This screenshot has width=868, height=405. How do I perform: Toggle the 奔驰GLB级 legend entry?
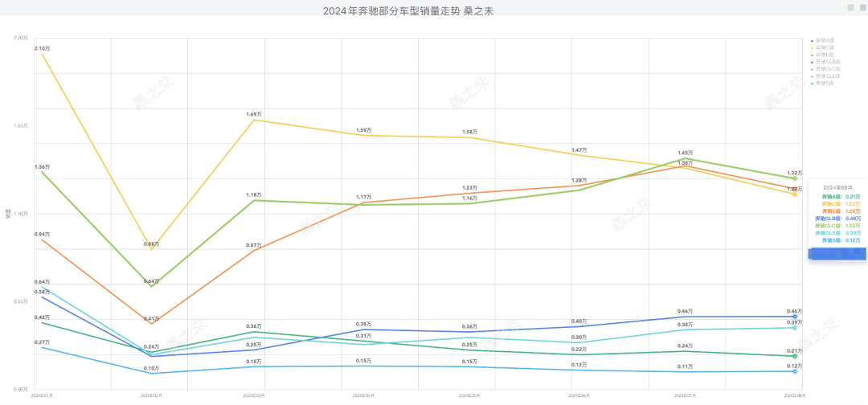coord(827,62)
